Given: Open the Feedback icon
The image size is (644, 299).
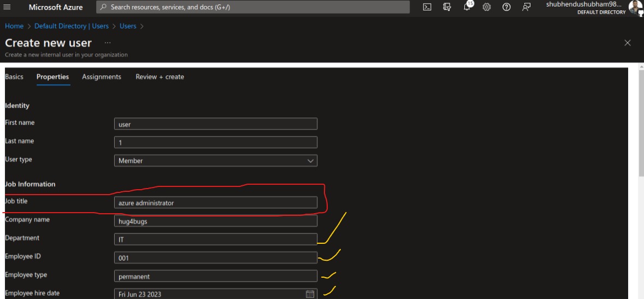Looking at the screenshot, I should (x=526, y=7).
